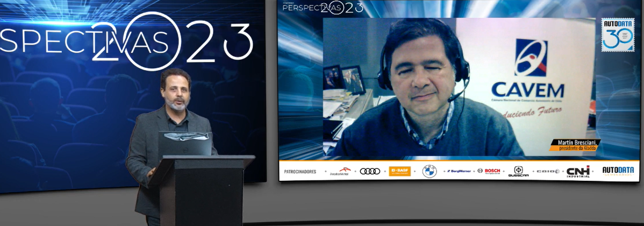This screenshot has width=644, height=226.
Task: Click the AutoData 30 anniversary stamp
Action: [618, 35]
